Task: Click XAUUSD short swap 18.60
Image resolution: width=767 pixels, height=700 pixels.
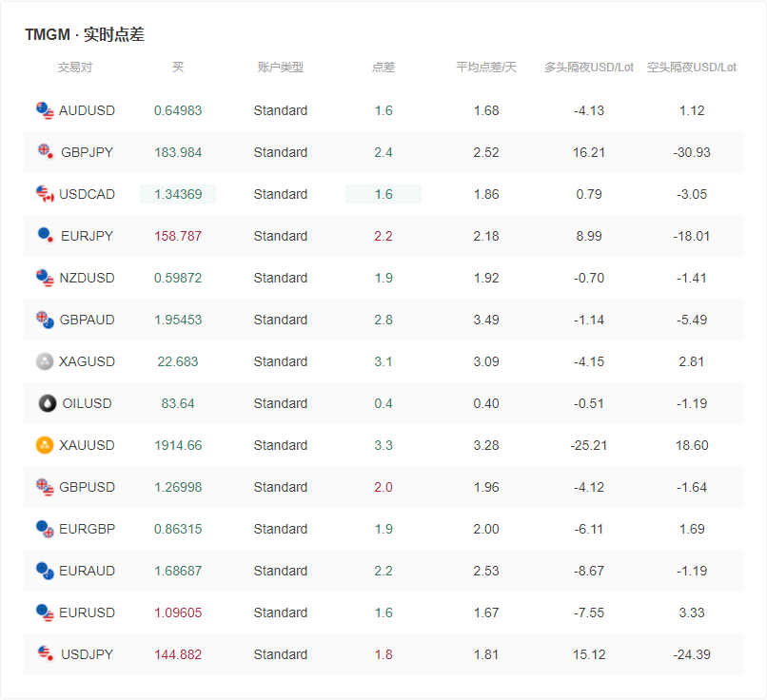Action: pos(692,445)
